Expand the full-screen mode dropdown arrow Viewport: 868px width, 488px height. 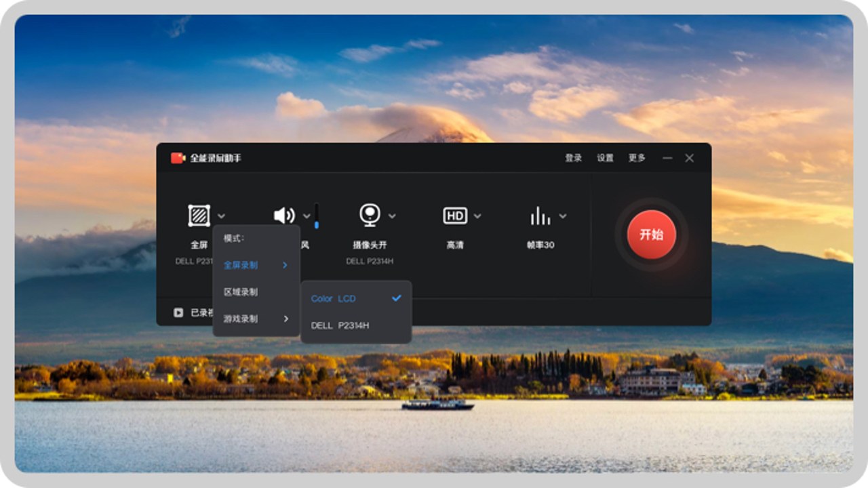coord(222,216)
